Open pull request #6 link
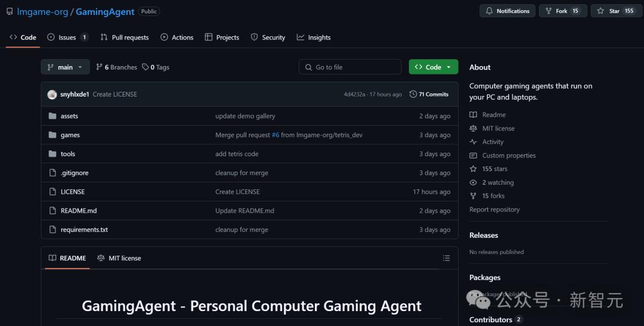The width and height of the screenshot is (644, 326). click(275, 135)
